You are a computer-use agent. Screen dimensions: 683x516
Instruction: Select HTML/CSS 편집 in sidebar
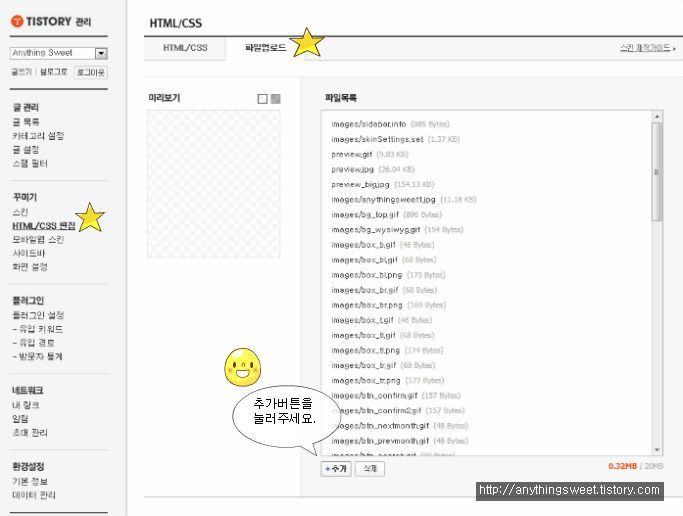click(x=44, y=226)
